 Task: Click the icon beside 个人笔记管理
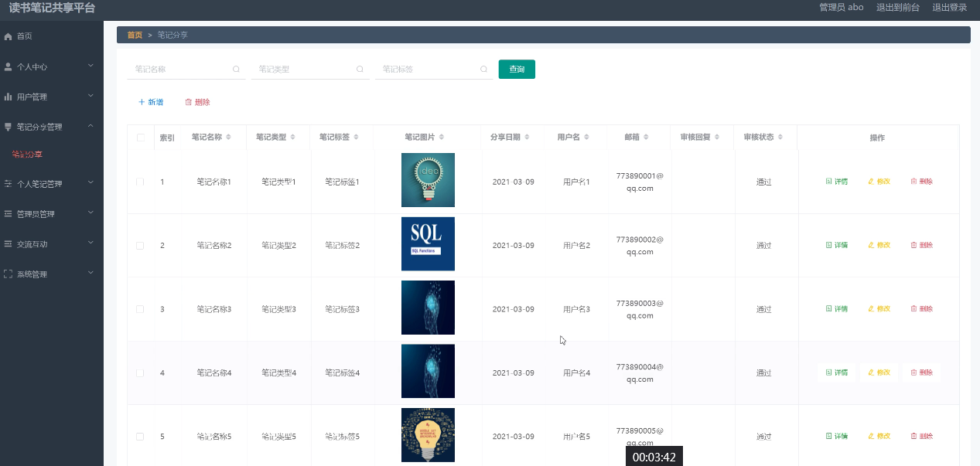point(9,184)
